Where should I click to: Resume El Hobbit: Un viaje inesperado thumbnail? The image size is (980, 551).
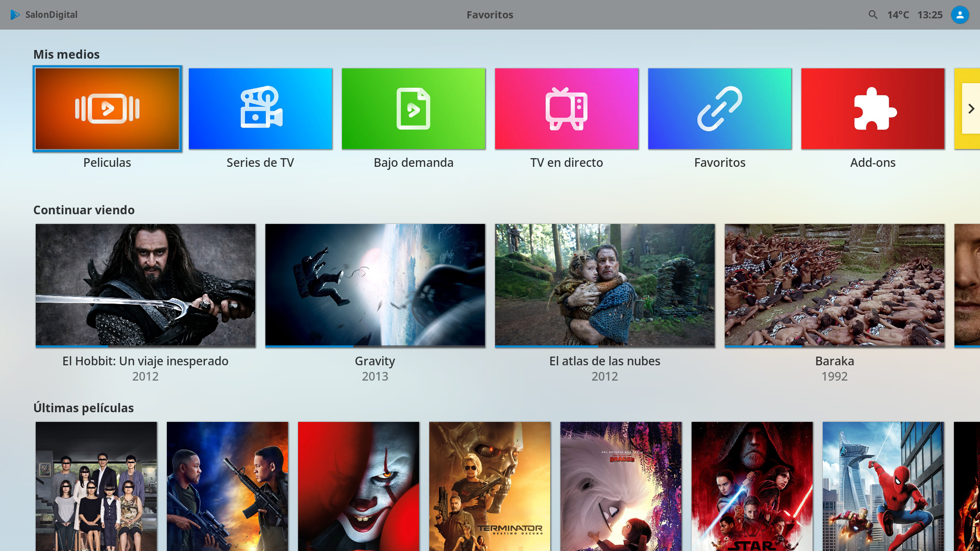tap(145, 285)
